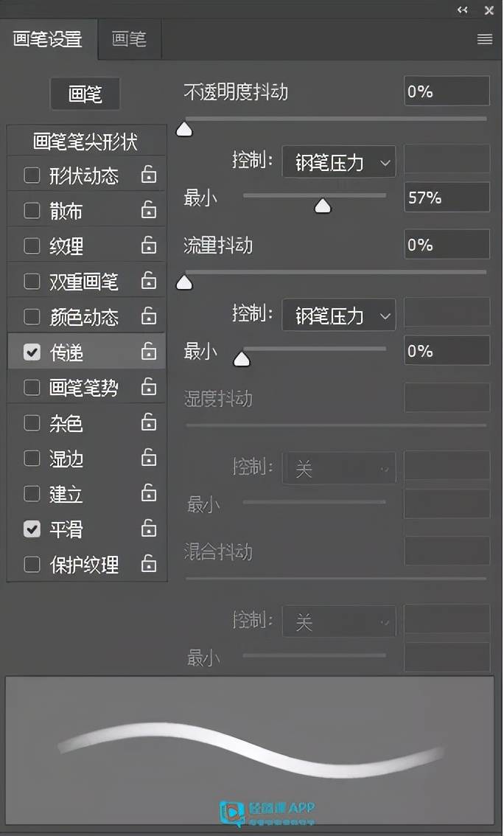Viewport: 504px width, 836px height.
Task: Open the 控制 dropdown under 流量抖动
Action: pyautogui.click(x=339, y=316)
